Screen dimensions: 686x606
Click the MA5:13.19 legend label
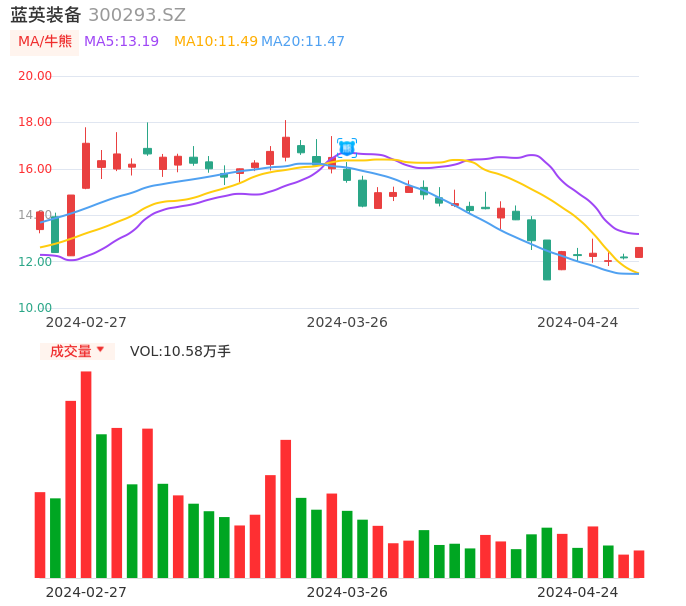[x=121, y=42]
